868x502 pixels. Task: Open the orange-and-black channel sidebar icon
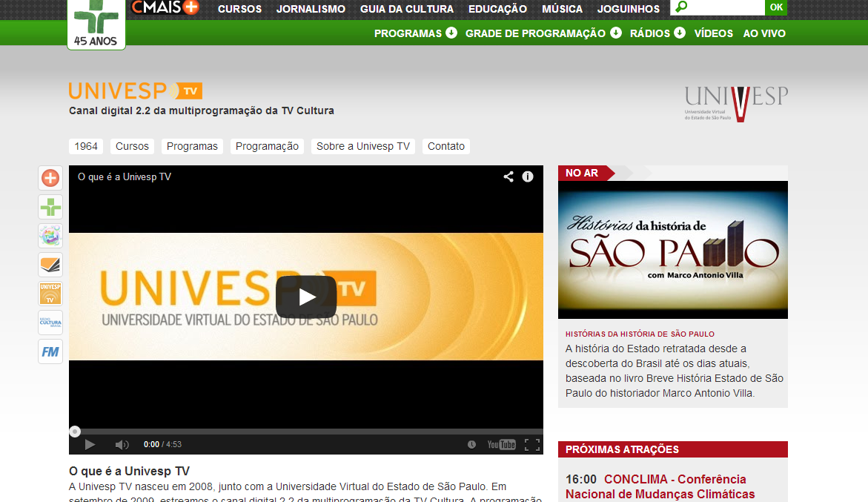click(50, 265)
